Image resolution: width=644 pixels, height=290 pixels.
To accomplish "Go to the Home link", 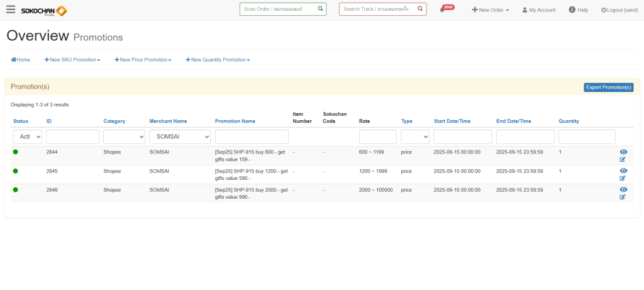I will pos(21,60).
